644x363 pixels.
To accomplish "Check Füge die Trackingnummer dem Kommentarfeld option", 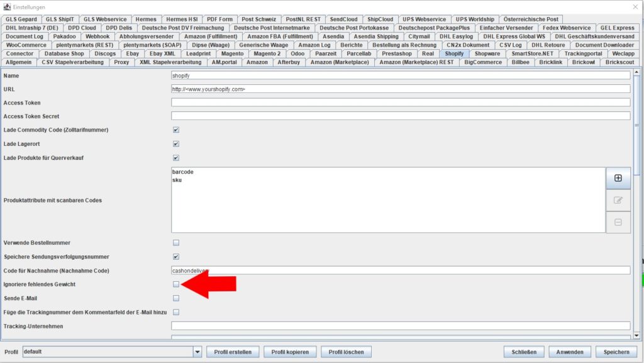I will [x=176, y=312].
